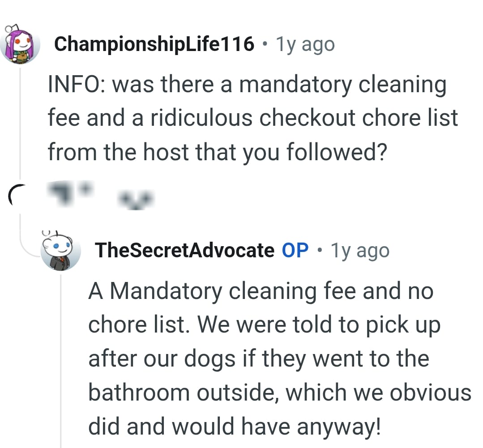Click the blue OP badge icon next to TheSecretAdvocate
The width and height of the screenshot is (483, 448).
[x=296, y=250]
